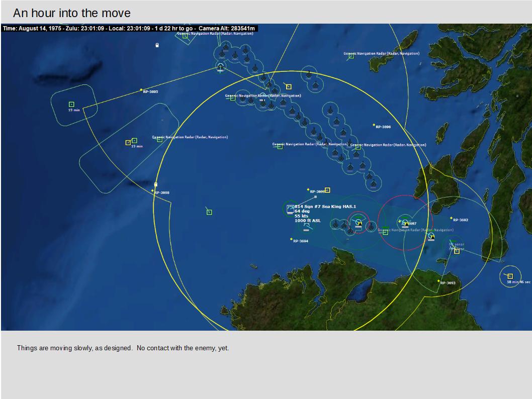Select yellow contact marked 58 min 46 sec

tap(510, 276)
